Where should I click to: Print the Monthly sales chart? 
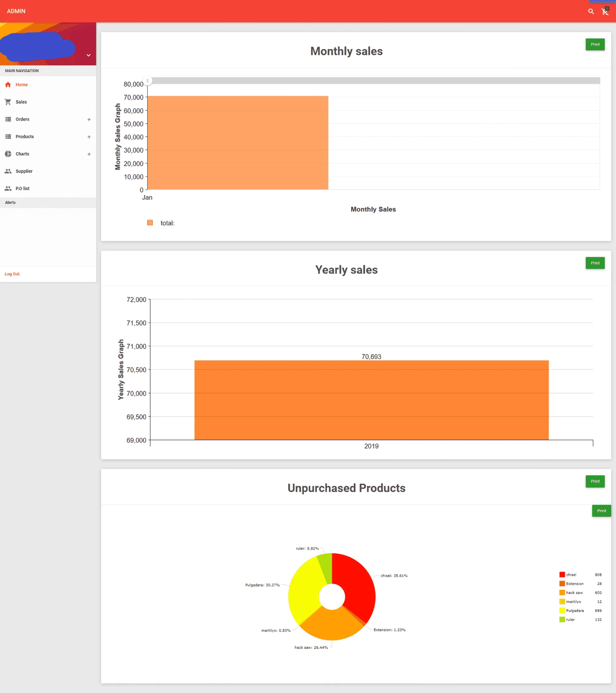coord(595,44)
